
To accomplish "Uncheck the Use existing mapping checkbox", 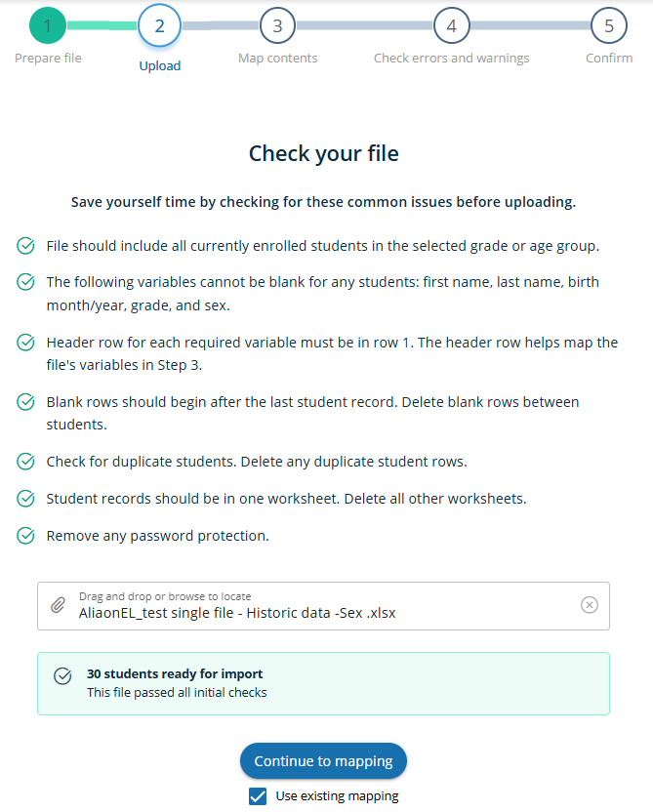I will tap(258, 796).
